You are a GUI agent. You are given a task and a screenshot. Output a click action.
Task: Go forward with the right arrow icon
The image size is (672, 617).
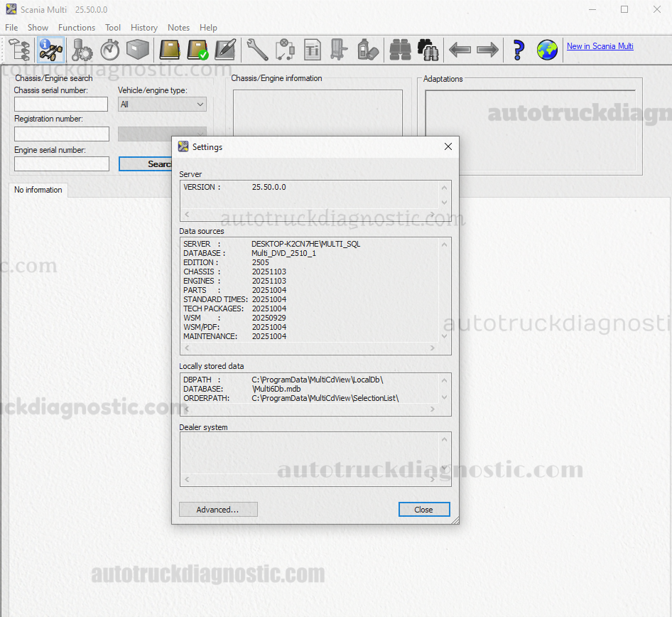488,50
